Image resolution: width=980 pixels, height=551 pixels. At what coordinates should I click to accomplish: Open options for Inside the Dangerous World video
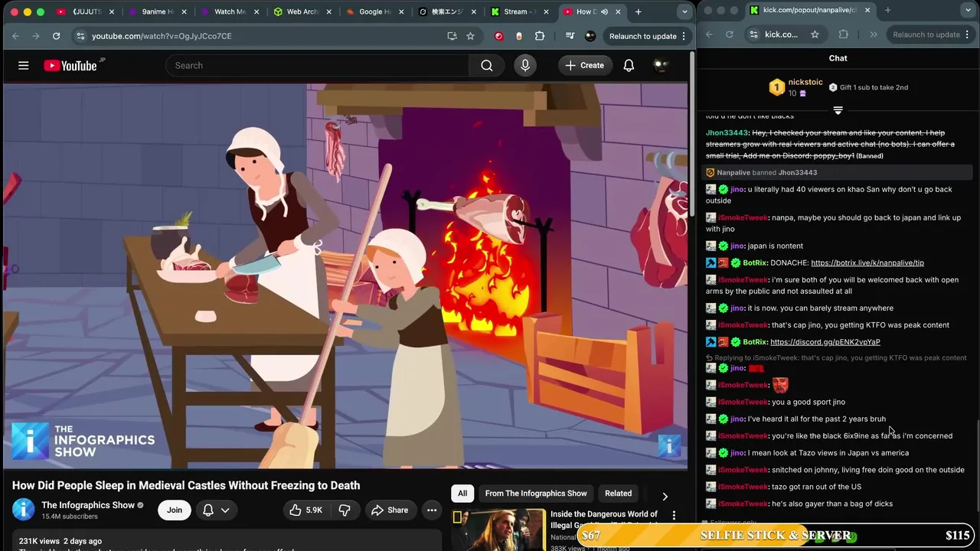[x=674, y=516]
